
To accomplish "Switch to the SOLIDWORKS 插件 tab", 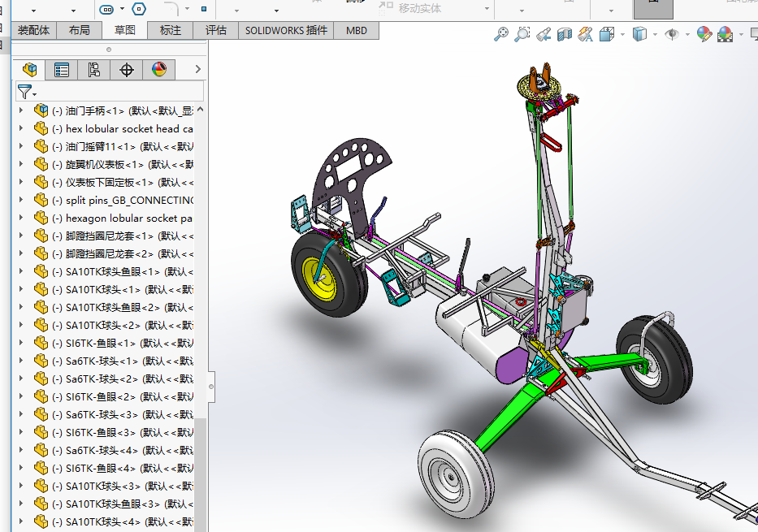I will 286,31.
